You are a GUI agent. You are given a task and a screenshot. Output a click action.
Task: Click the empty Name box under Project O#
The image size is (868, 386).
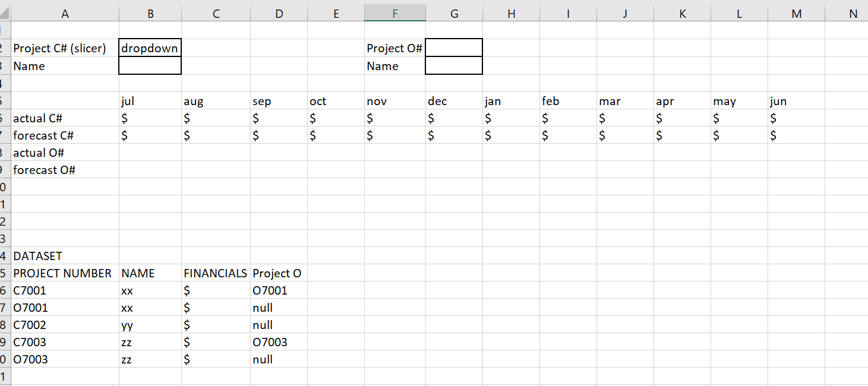pos(454,66)
